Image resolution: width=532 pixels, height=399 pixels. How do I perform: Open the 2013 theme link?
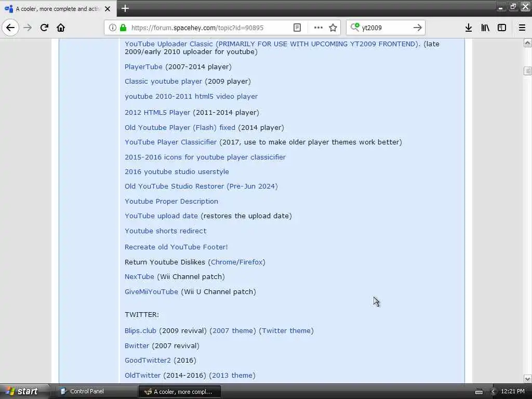click(x=232, y=375)
